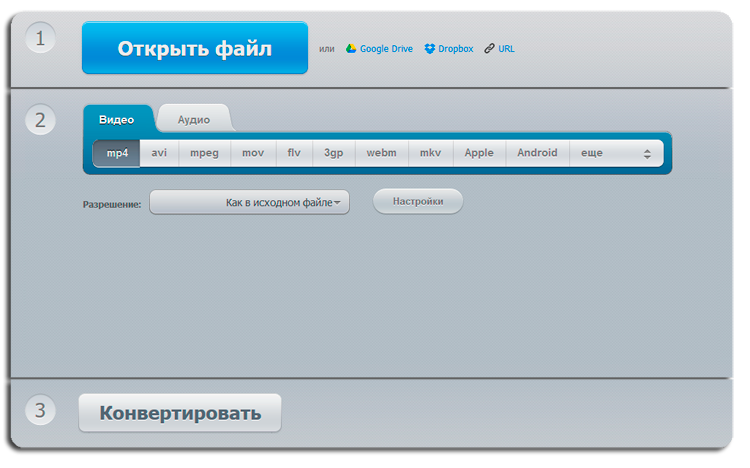Screen dimensions: 750x468
Task: Pick webm as the format
Action: 382,153
